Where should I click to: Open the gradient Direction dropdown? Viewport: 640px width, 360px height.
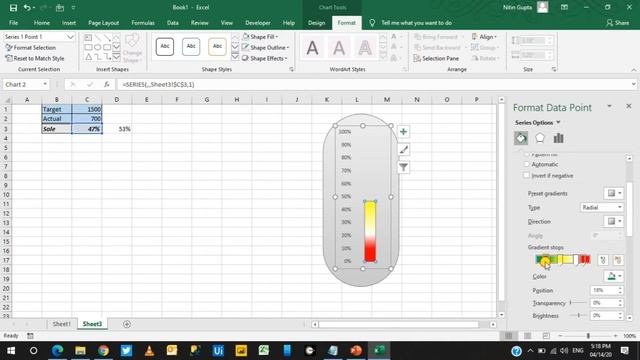[613, 221]
